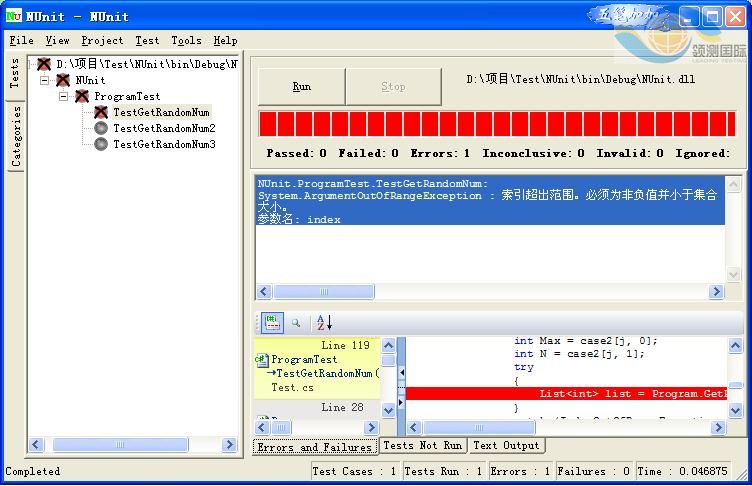Viewport: 752px width, 486px height.
Task: Click the disabled Stop button
Action: [393, 86]
